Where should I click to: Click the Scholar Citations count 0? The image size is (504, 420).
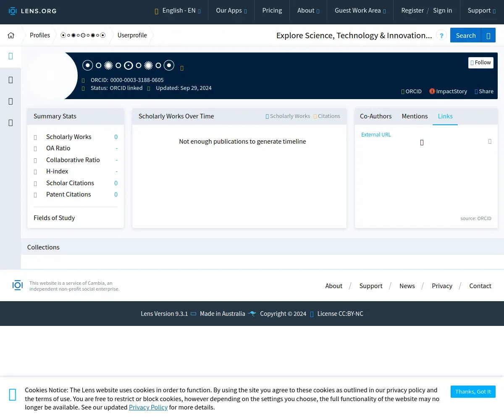pos(116,183)
